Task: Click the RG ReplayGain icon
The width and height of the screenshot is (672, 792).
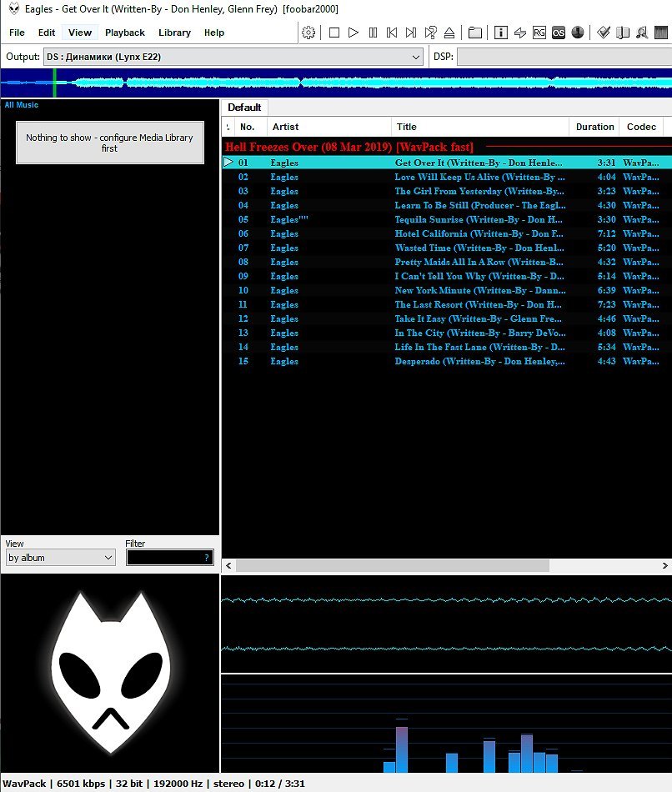Action: tap(539, 33)
